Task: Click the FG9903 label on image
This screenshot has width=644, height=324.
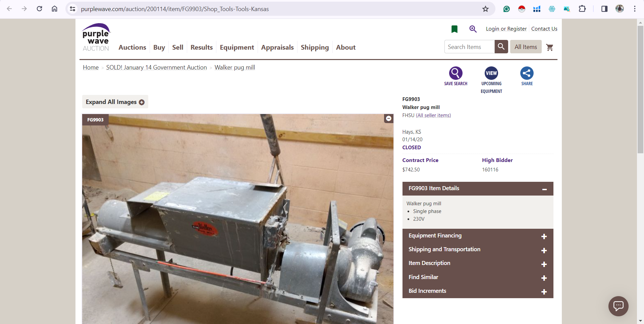Action: (x=95, y=120)
